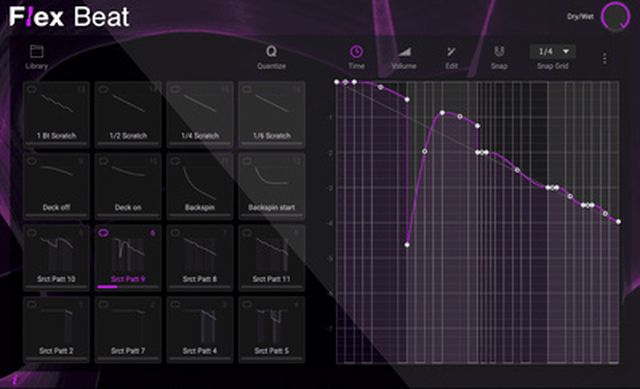Open the 1/4 Snap Grid dropdown
The height and width of the screenshot is (389, 640).
click(553, 51)
